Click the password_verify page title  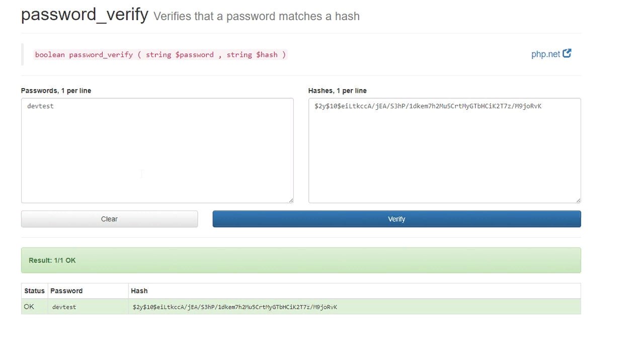point(84,15)
